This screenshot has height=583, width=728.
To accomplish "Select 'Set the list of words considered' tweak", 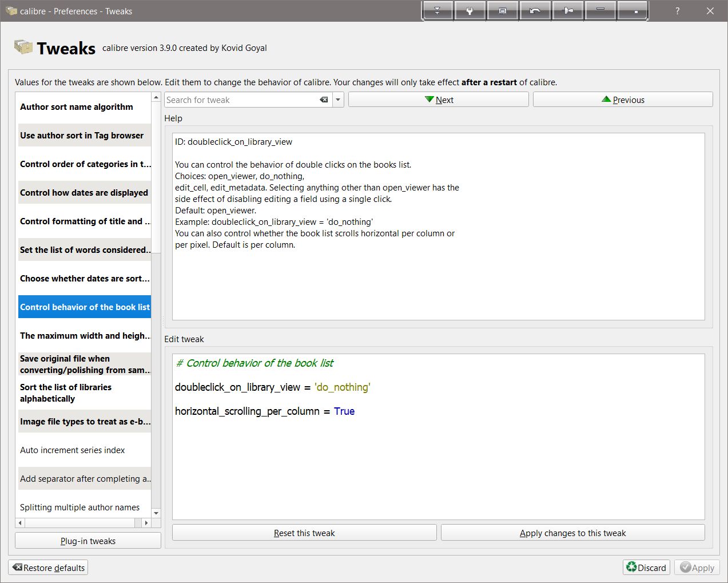I will point(85,249).
